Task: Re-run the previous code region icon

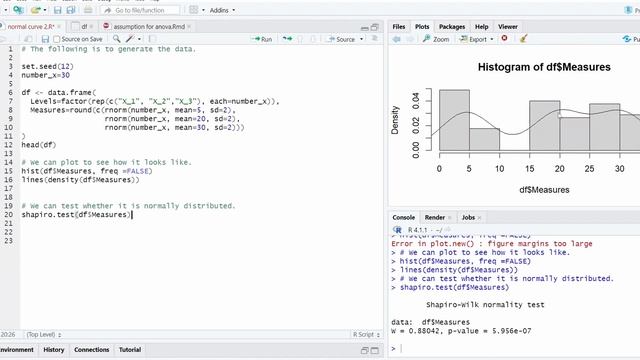Action: click(x=287, y=39)
